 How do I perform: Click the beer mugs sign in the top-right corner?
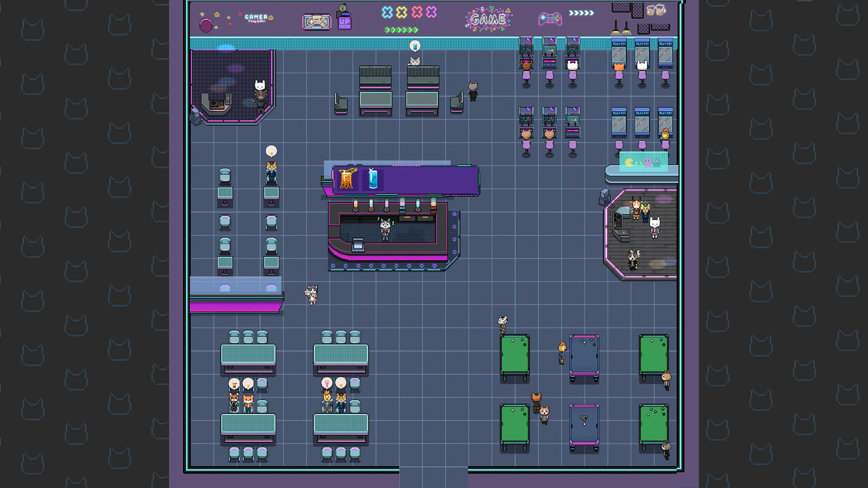(656, 11)
